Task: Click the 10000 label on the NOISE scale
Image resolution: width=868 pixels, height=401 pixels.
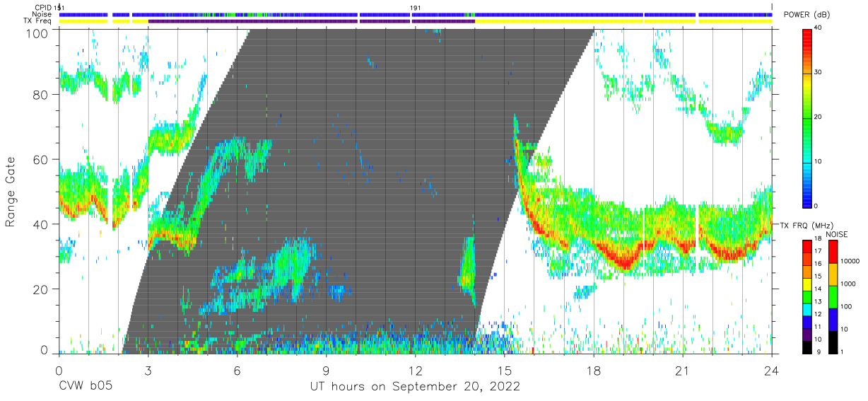Action: click(x=850, y=261)
